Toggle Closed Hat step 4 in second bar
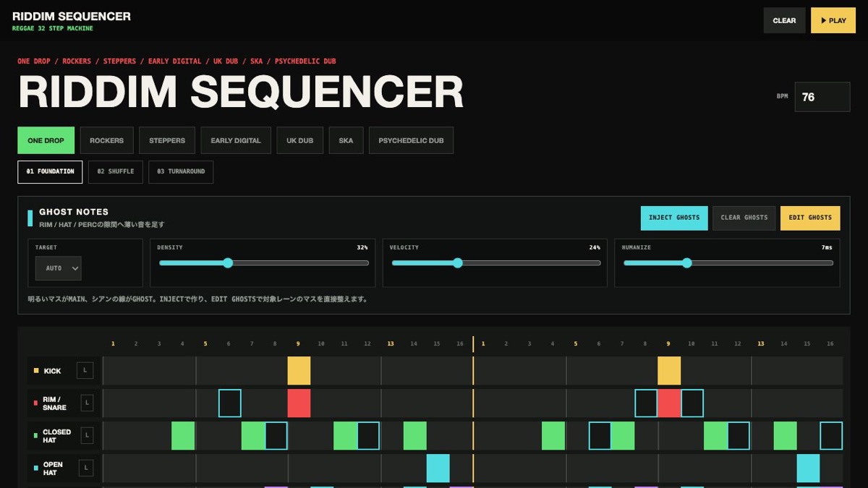Viewport: 868px width, 488px height. (553, 436)
